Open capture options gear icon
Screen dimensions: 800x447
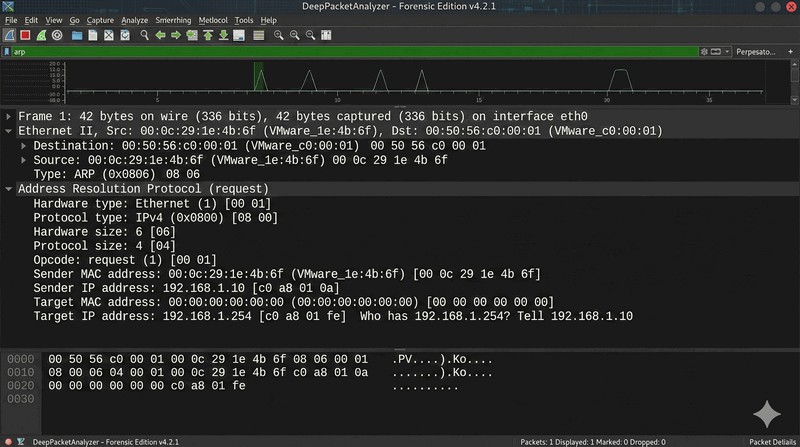[x=57, y=35]
